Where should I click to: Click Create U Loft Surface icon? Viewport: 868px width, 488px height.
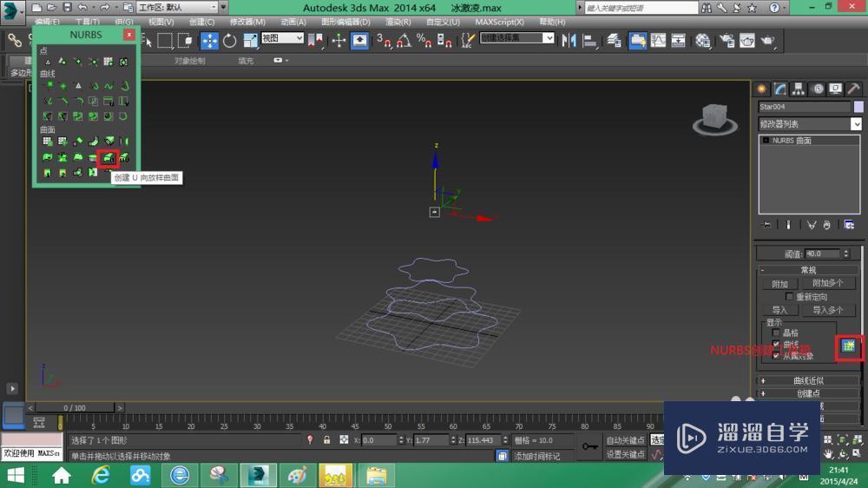(x=108, y=158)
